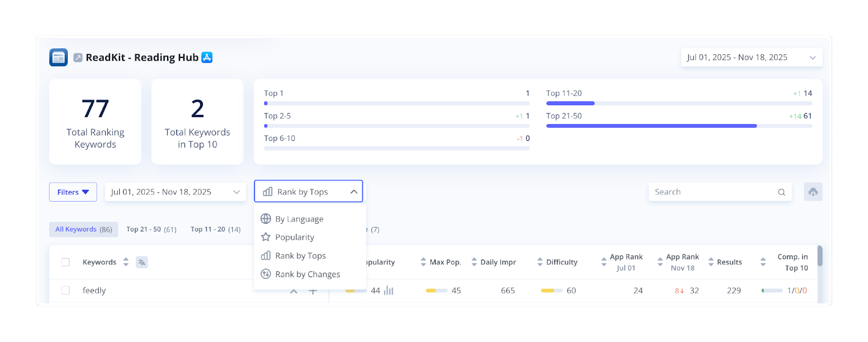Click the plus icon in feedly row
This screenshot has height=342, width=868.
pyautogui.click(x=313, y=291)
